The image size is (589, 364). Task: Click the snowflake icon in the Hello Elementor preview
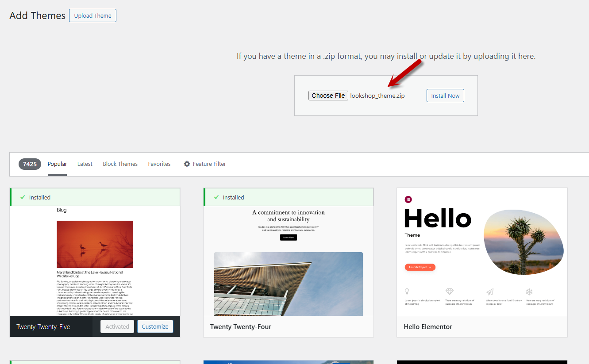[529, 291]
